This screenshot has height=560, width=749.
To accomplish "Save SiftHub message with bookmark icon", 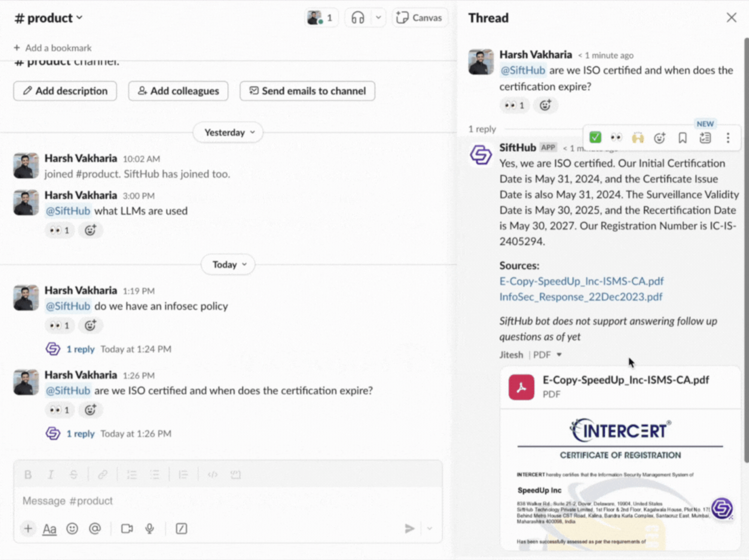I will click(682, 138).
